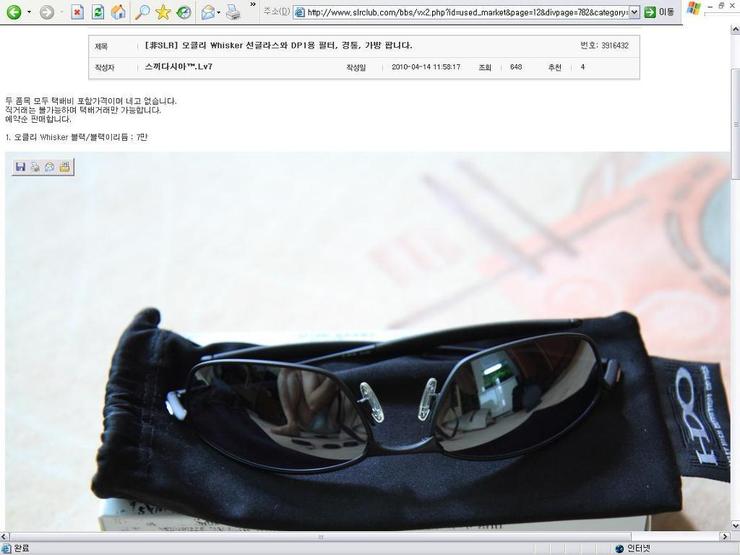Image resolution: width=740 pixels, height=555 pixels.
Task: Go back with the green Back arrow
Action: (14, 12)
